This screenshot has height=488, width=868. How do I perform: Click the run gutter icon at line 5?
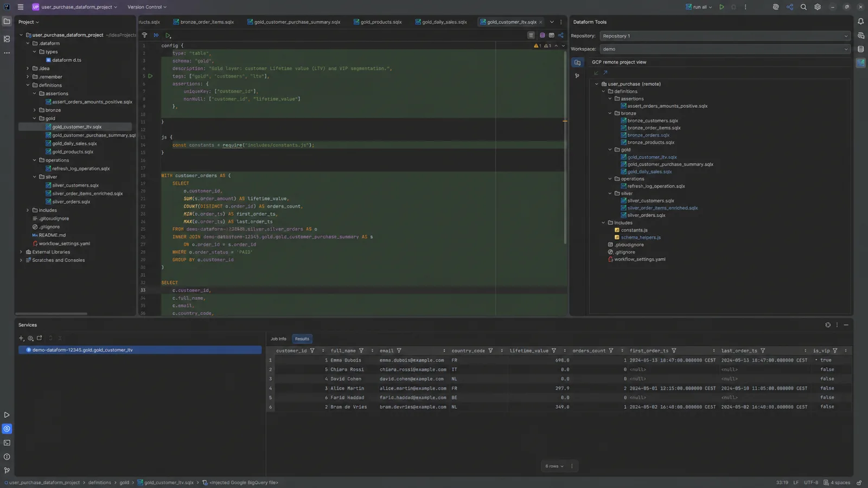click(150, 76)
